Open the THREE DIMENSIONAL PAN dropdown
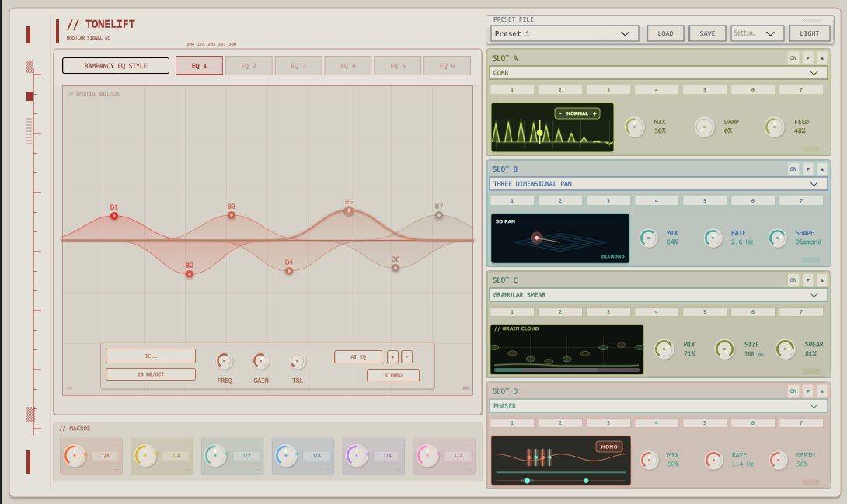The height and width of the screenshot is (504, 847). (658, 184)
